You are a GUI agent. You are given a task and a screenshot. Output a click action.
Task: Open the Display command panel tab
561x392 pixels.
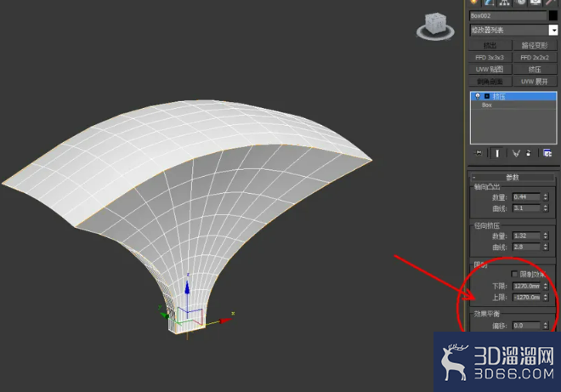pos(535,3)
